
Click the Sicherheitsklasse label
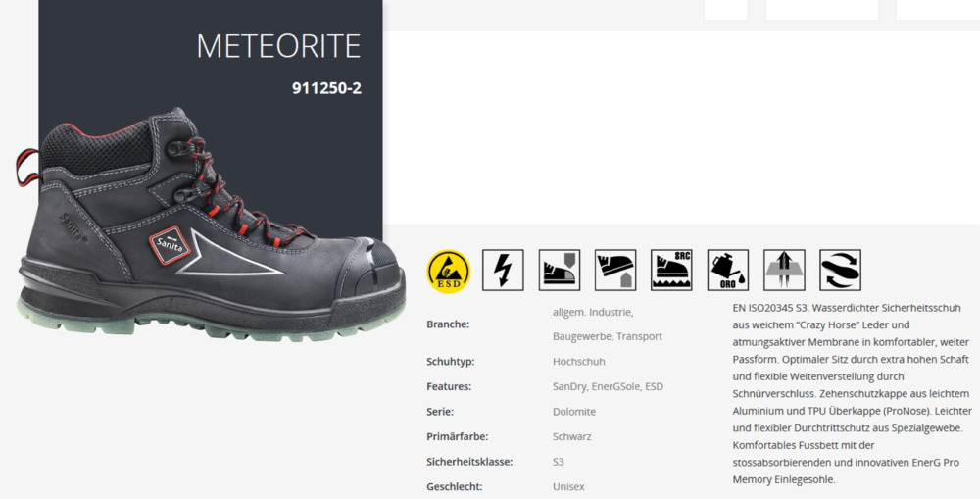click(469, 462)
